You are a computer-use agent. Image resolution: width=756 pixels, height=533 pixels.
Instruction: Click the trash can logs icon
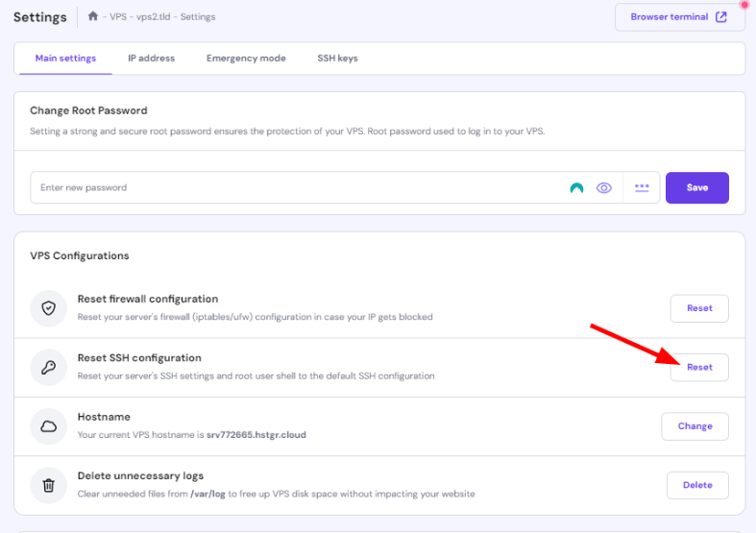point(48,485)
